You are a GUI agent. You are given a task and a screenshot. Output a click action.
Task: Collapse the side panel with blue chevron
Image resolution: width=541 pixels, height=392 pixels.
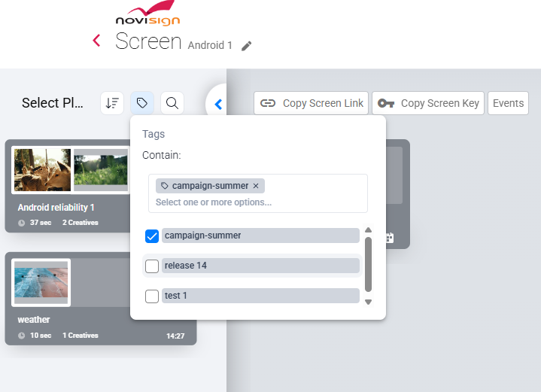point(217,104)
